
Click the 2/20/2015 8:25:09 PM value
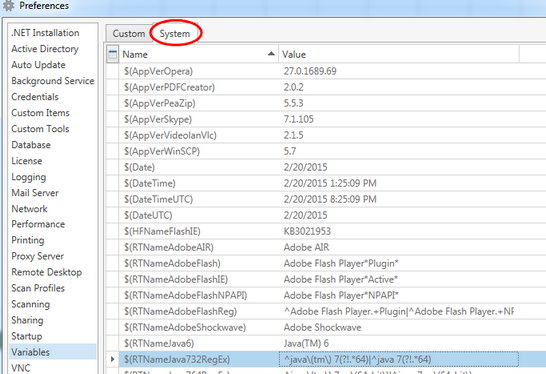(330, 199)
